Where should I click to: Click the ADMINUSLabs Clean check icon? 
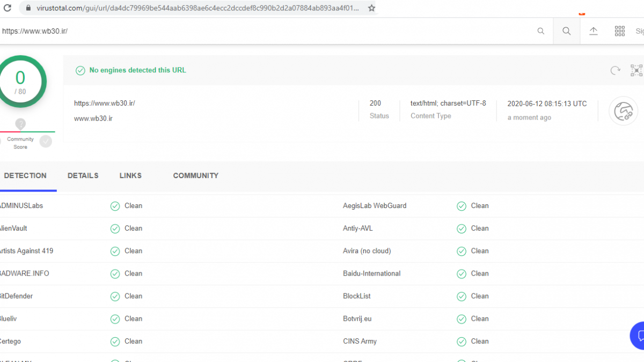(115, 206)
